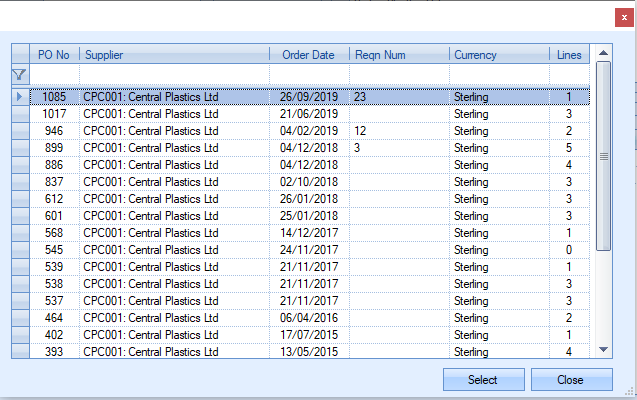The width and height of the screenshot is (637, 400).
Task: Click the Select button
Action: (483, 380)
